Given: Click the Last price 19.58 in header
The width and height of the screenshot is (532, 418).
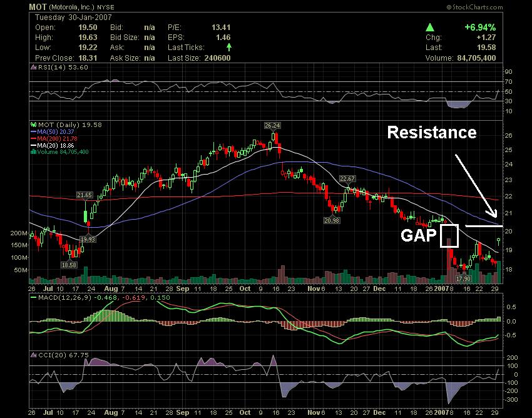Looking at the screenshot, I should coord(486,48).
